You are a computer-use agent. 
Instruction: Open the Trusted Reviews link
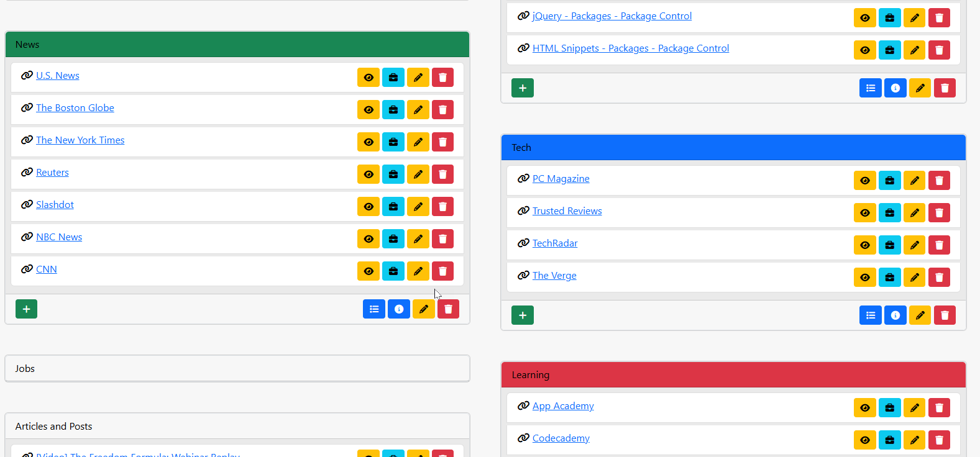pyautogui.click(x=567, y=211)
